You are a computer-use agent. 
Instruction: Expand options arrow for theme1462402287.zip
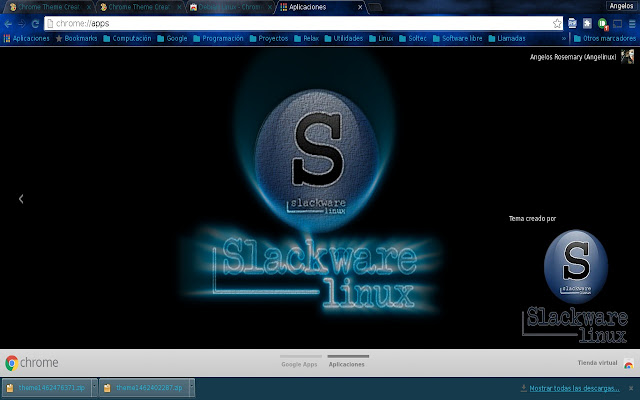coord(192,388)
